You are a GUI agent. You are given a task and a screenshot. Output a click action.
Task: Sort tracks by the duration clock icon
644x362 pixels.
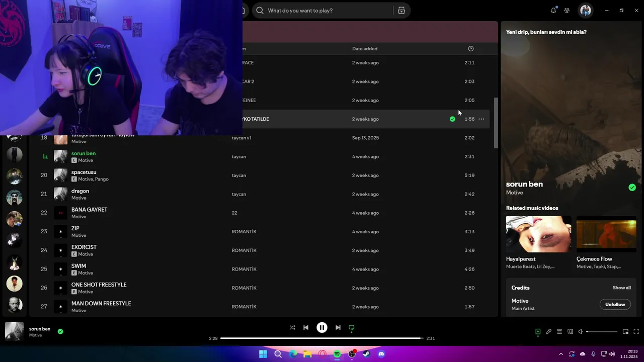pyautogui.click(x=471, y=49)
